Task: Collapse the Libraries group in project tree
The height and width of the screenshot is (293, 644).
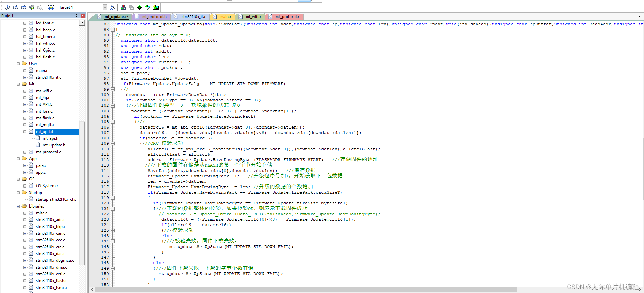Action: point(18,206)
